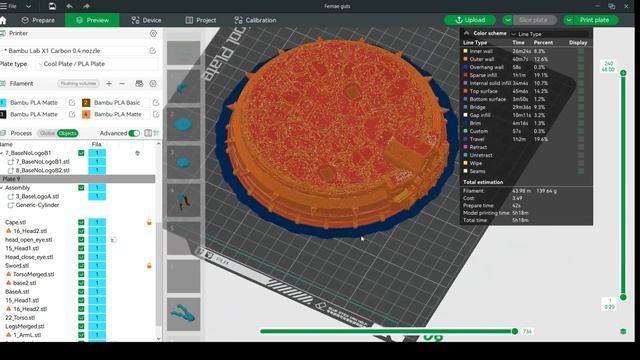Edit filament 4 Bambu PLA Matte preset

[x=156, y=114]
